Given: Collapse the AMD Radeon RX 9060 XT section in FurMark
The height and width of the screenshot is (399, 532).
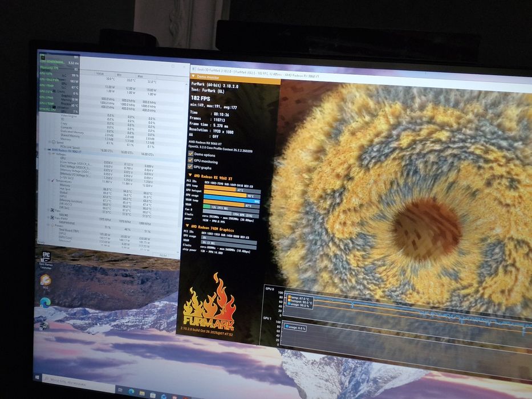Looking at the screenshot, I should tap(190, 176).
